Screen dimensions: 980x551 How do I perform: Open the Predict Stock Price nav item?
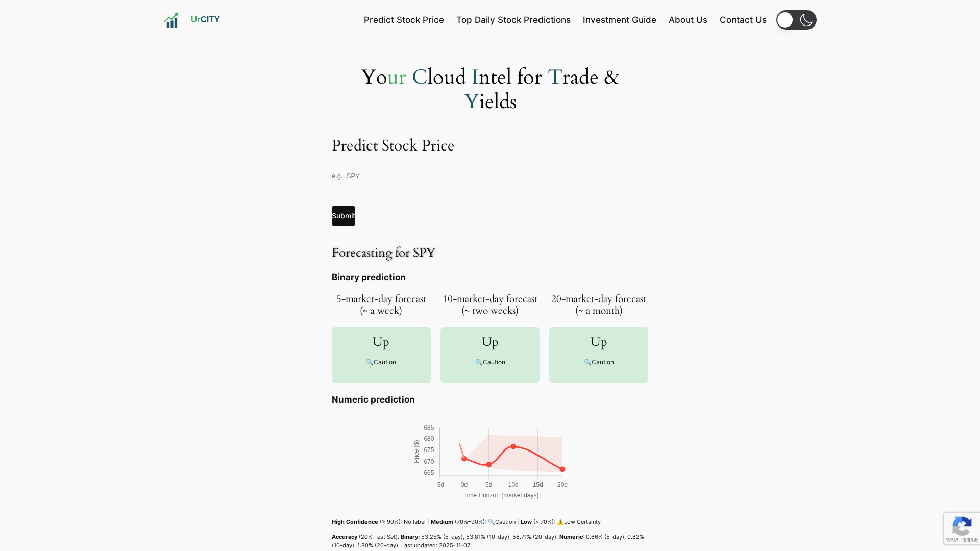point(404,20)
